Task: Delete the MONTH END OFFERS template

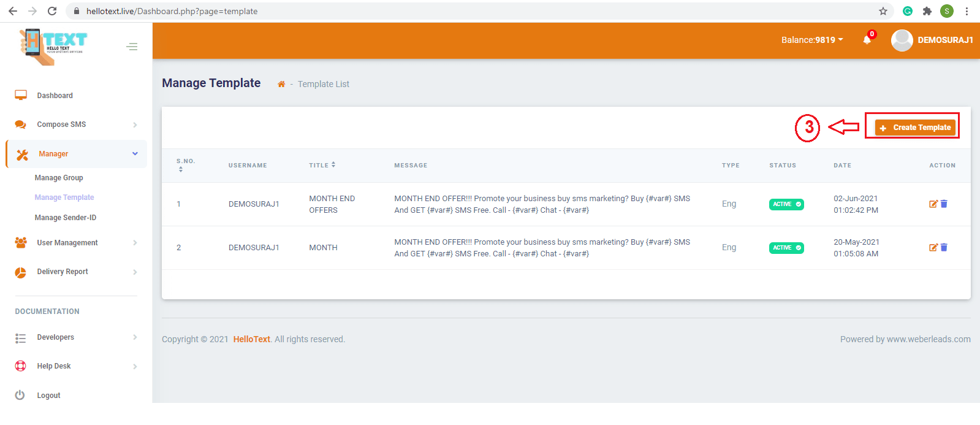Action: [944, 204]
